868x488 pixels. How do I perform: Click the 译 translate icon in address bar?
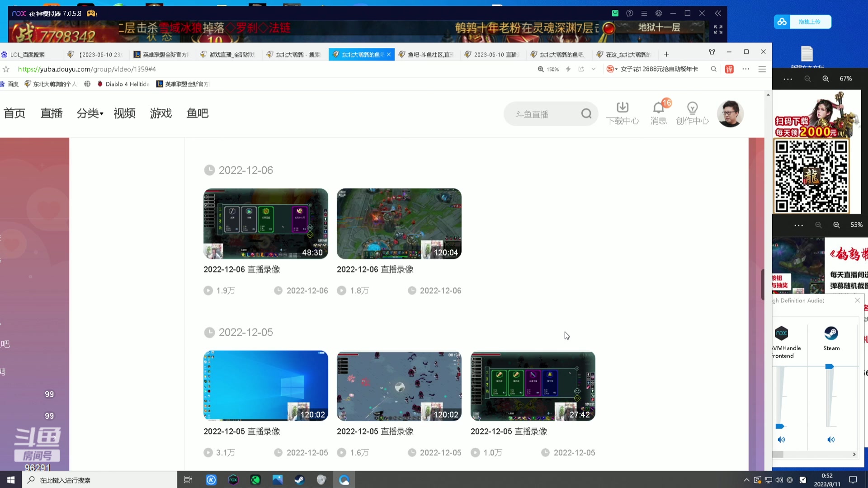[x=730, y=69]
